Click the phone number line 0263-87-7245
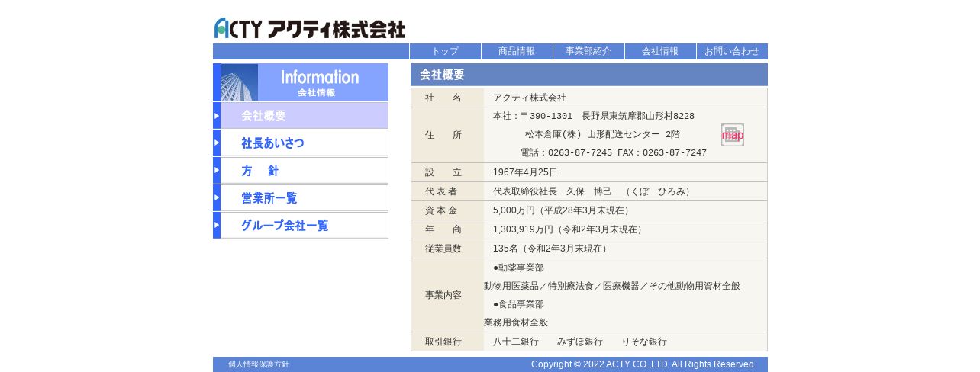 coord(614,153)
